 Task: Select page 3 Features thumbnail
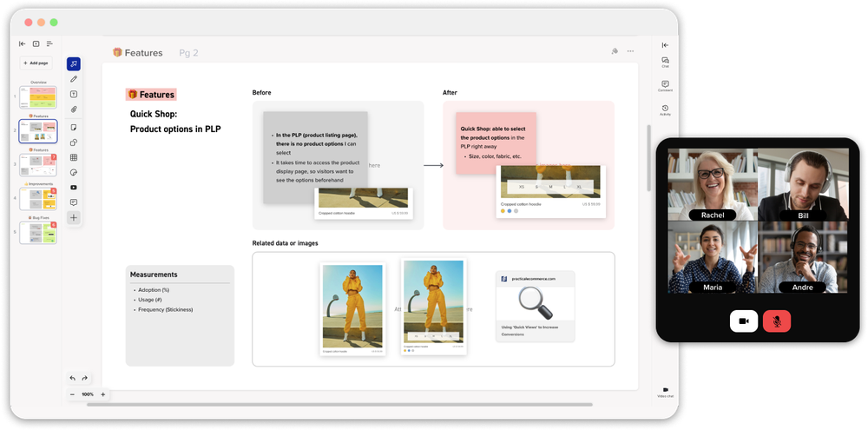(38, 165)
